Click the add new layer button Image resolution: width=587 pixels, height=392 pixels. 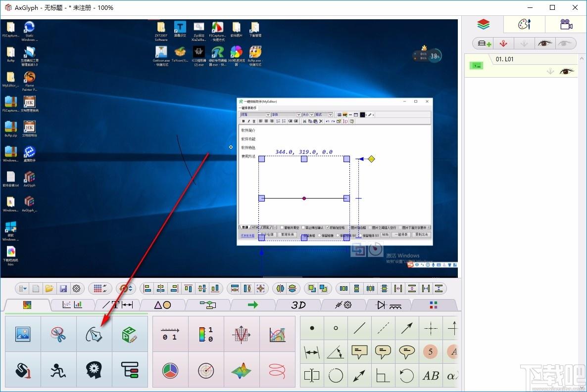(x=484, y=44)
